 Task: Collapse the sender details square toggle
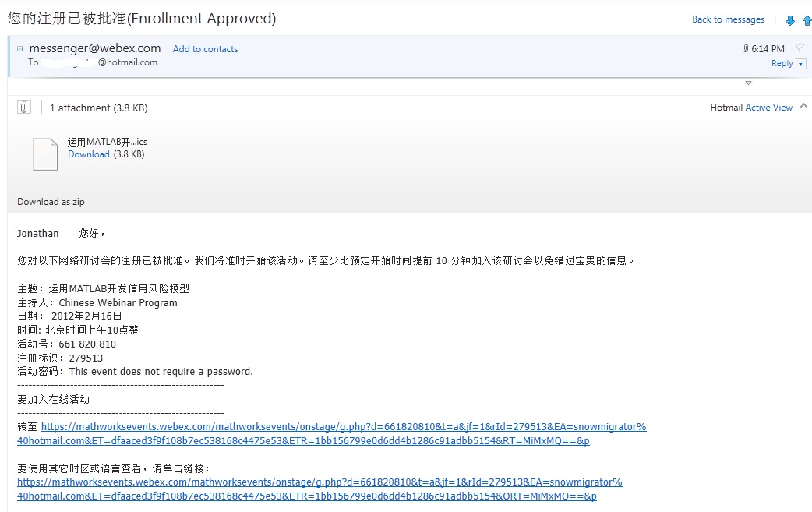coord(19,48)
